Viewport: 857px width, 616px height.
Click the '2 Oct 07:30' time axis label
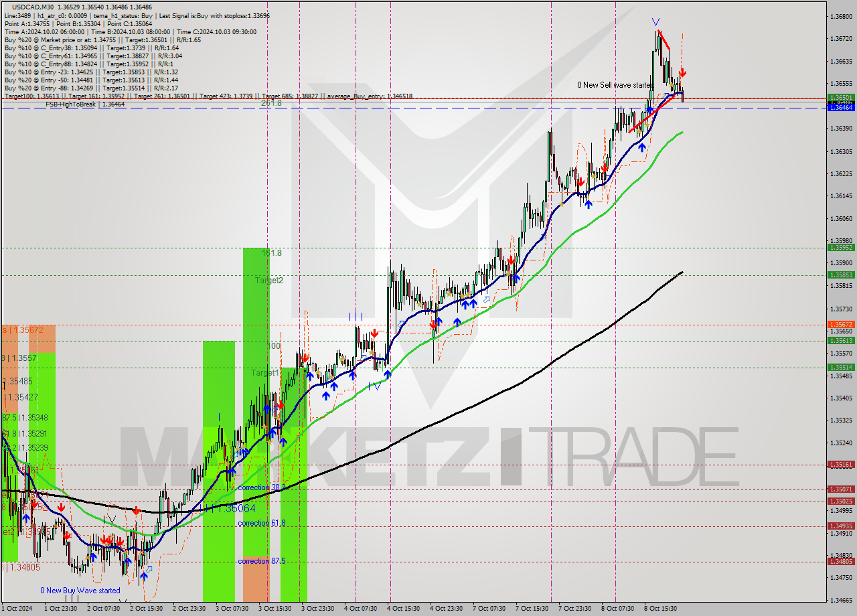[x=103, y=609]
